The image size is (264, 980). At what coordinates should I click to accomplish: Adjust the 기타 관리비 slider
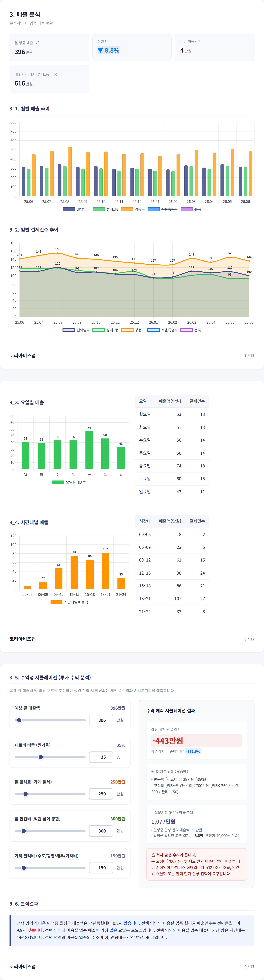click(x=50, y=868)
